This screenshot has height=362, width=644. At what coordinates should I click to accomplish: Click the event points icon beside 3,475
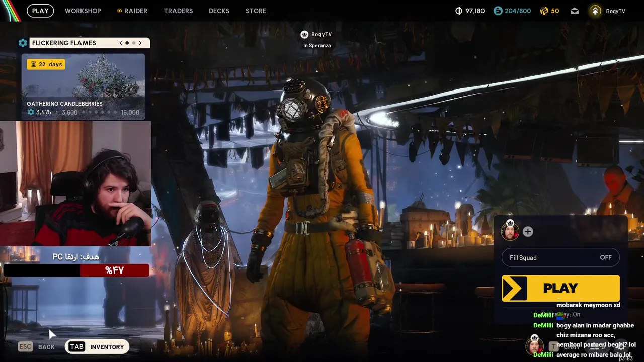click(x=31, y=112)
